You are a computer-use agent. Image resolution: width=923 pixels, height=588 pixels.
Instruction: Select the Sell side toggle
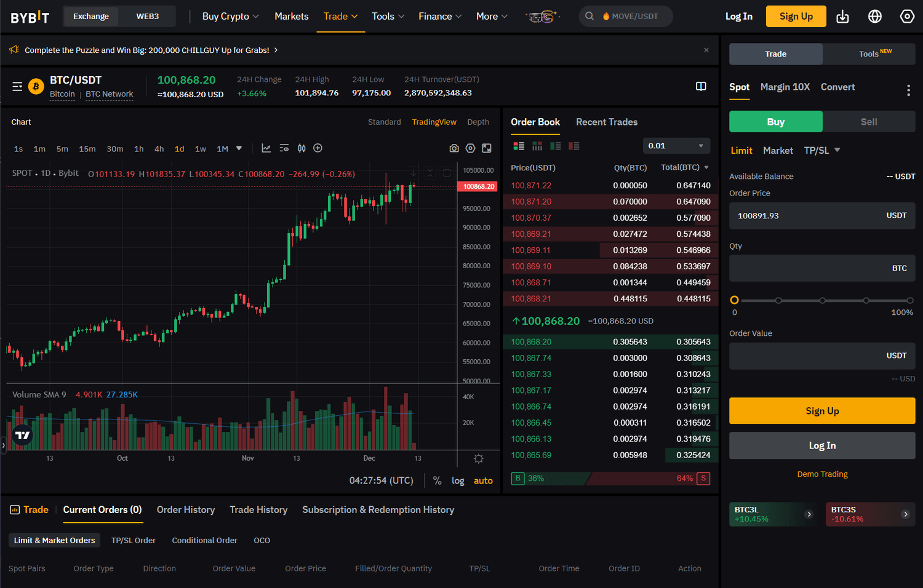(869, 122)
